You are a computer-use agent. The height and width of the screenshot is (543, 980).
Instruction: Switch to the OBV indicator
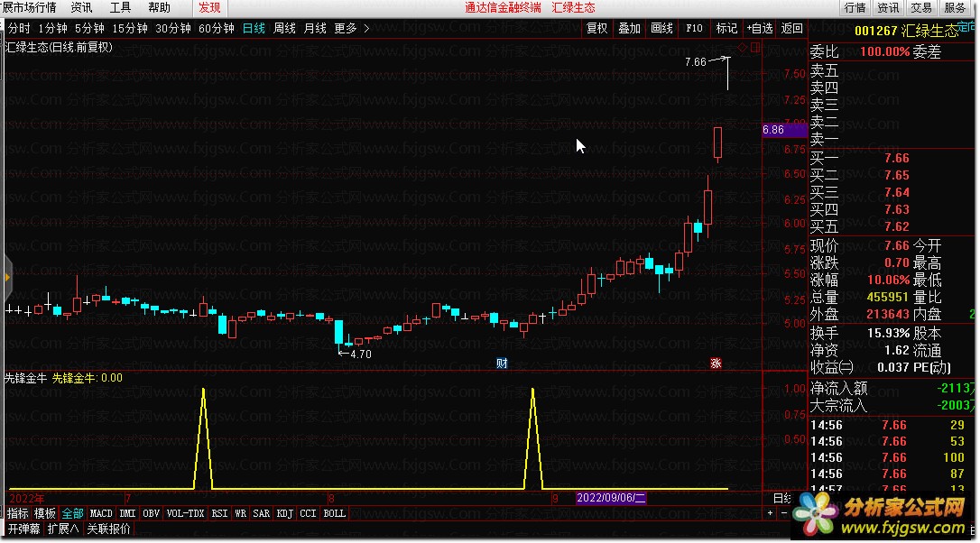point(152,513)
